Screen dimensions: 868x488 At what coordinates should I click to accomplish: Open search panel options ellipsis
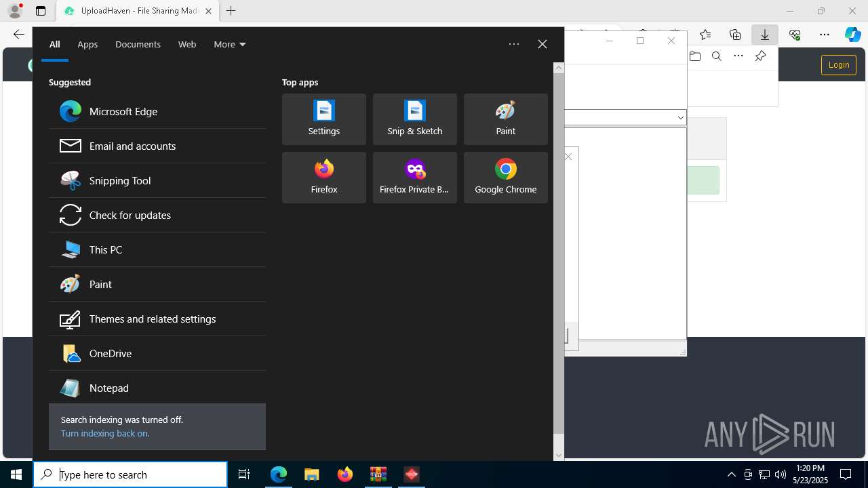tap(514, 44)
